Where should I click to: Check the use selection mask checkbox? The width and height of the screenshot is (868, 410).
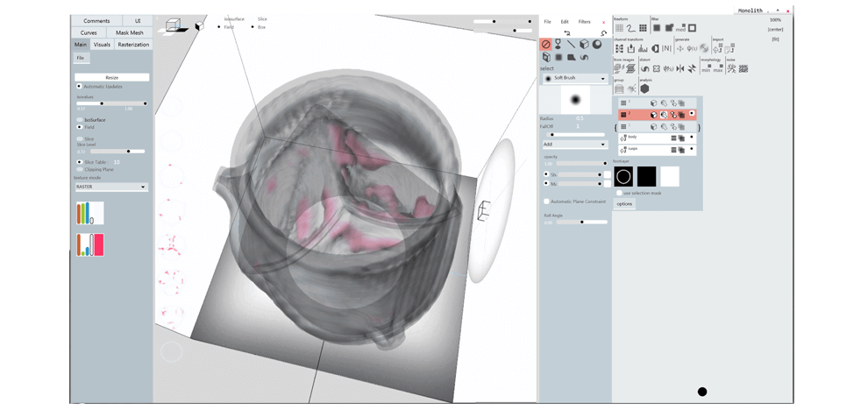619,193
